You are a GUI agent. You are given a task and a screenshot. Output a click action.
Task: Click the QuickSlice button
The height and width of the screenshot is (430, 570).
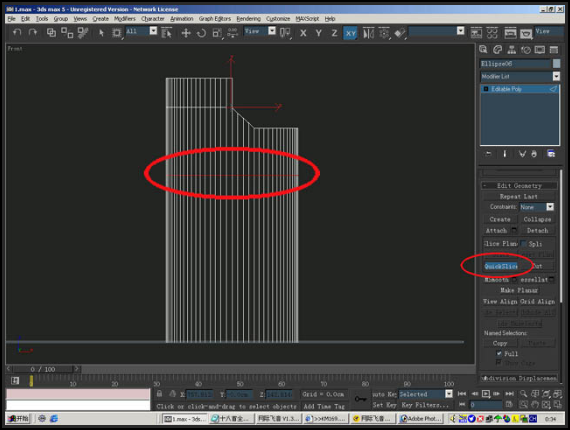tap(501, 266)
